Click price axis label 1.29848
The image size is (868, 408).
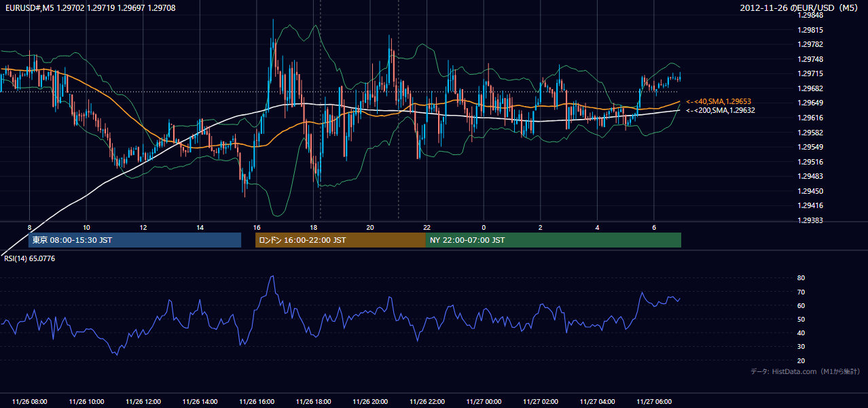(810, 16)
